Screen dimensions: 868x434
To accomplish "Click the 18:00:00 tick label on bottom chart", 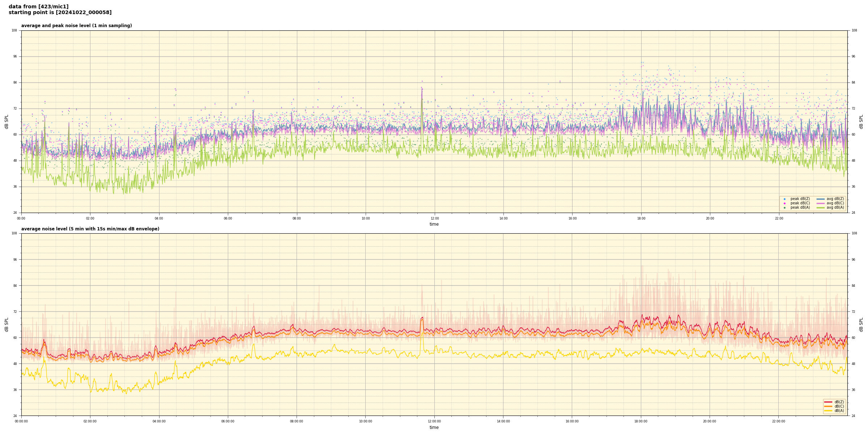I will [641, 421].
